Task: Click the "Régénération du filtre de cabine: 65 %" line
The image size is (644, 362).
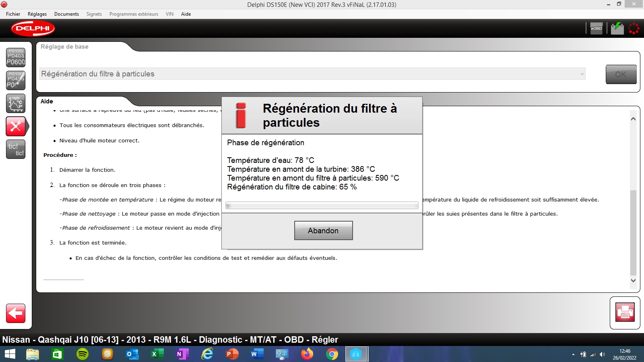Action: tap(292, 187)
